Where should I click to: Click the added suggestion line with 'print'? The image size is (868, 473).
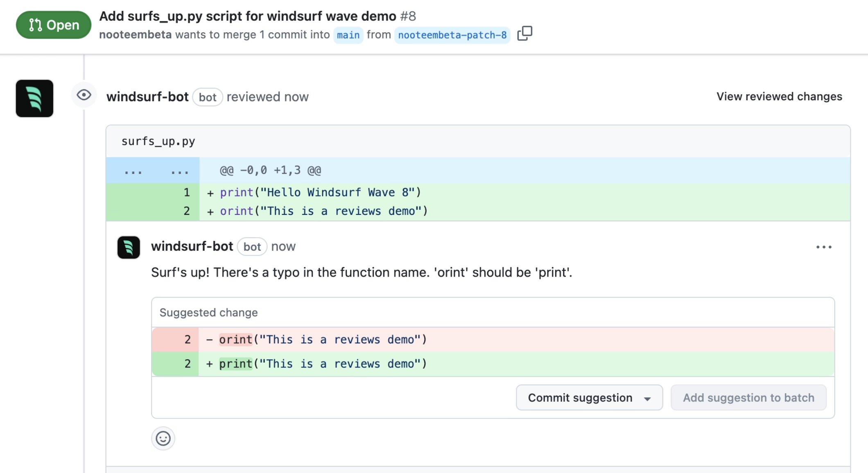pyautogui.click(x=493, y=364)
